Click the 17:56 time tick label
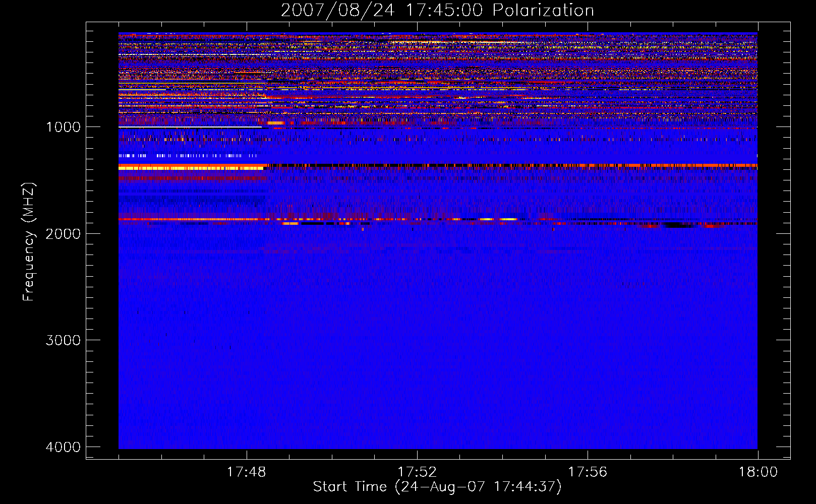816x504 pixels. pyautogui.click(x=587, y=472)
